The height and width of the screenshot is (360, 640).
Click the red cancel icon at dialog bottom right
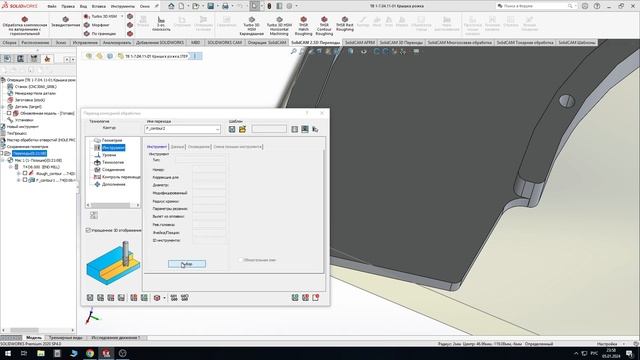[305, 298]
